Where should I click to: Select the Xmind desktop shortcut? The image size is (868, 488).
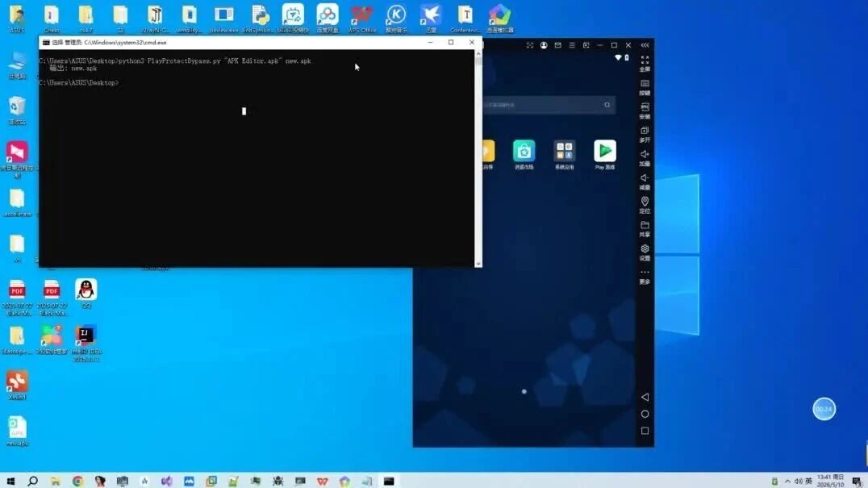[17, 385]
